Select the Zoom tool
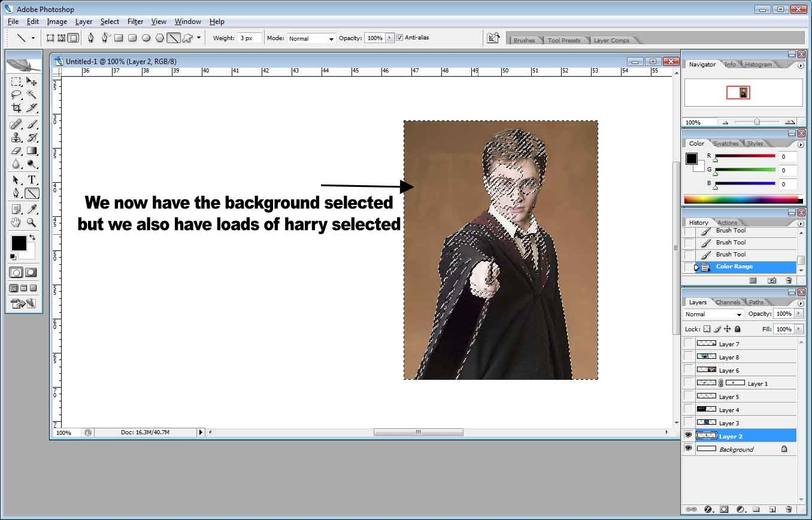This screenshot has width=812, height=520. 32,223
